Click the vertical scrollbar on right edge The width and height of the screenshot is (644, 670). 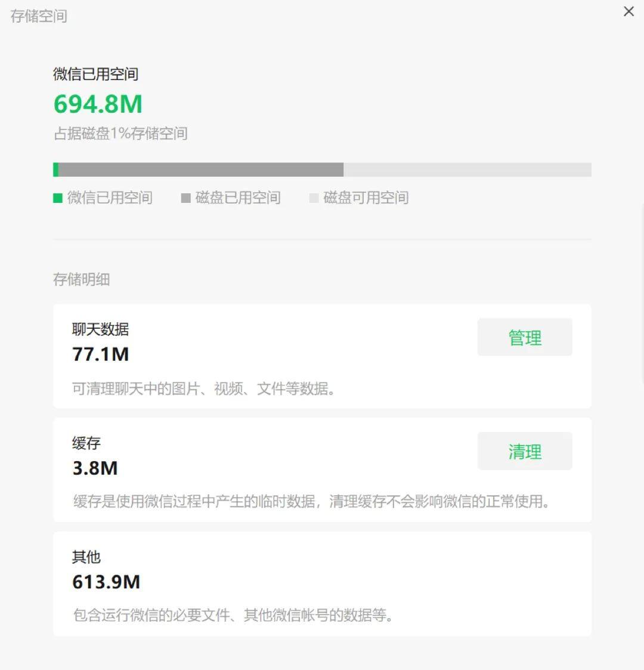(642, 292)
